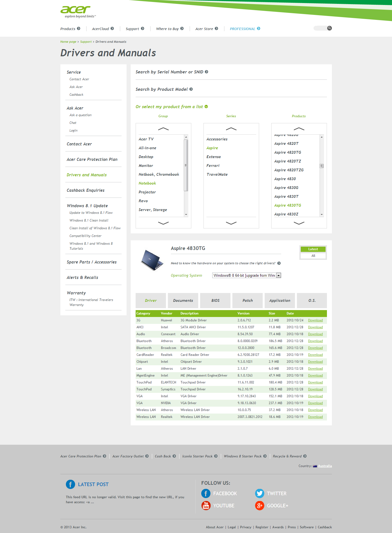
Task: Open the Operating System dropdown
Action: (247, 275)
